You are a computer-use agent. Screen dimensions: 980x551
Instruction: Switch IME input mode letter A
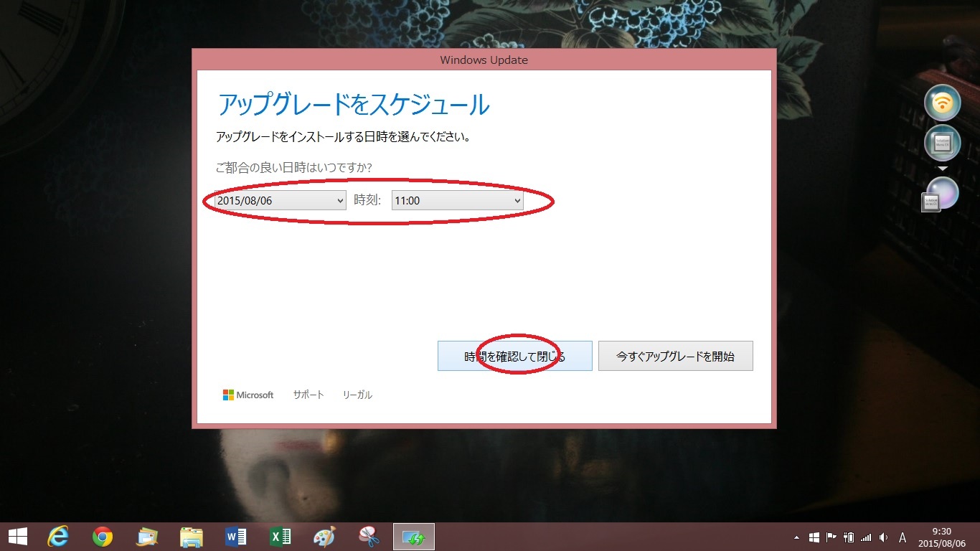903,537
